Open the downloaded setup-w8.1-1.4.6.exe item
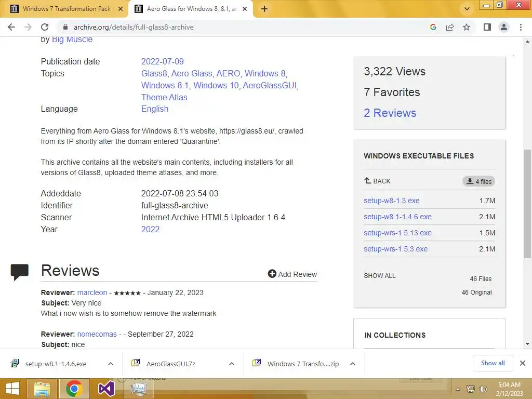Image resolution: width=532 pixels, height=399 pixels. coord(56,364)
